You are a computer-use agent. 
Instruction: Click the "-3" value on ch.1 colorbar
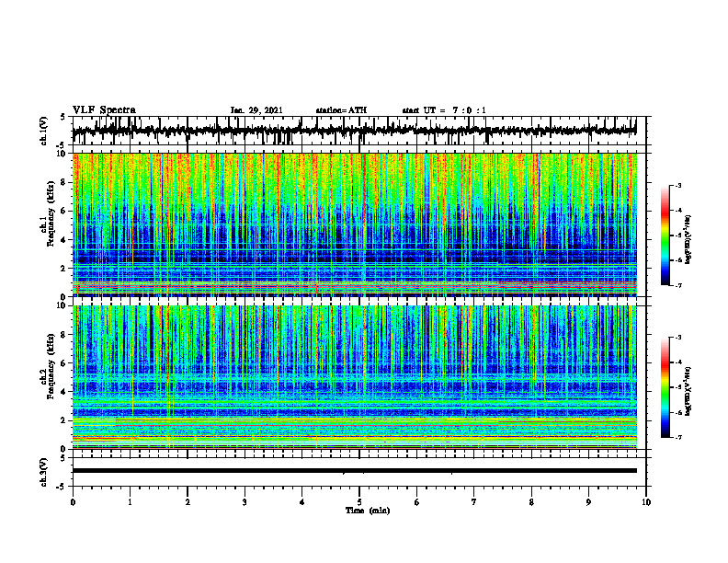[x=678, y=185]
